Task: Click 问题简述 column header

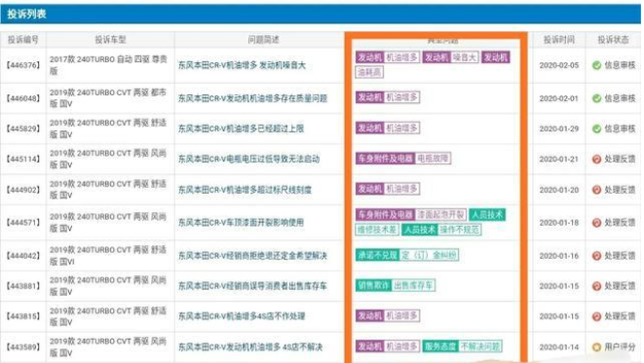Action: tap(263, 40)
